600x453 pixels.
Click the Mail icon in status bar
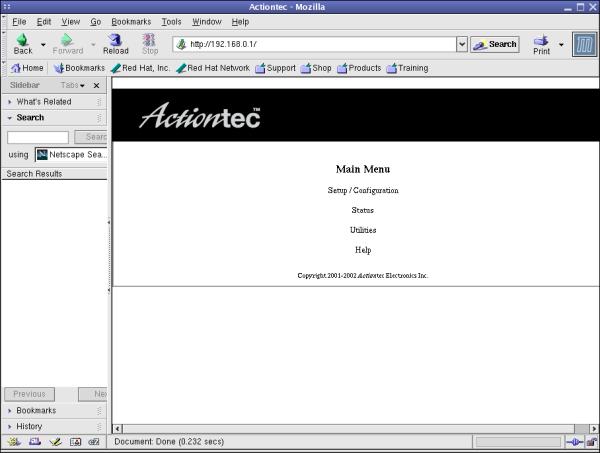pos(35,442)
